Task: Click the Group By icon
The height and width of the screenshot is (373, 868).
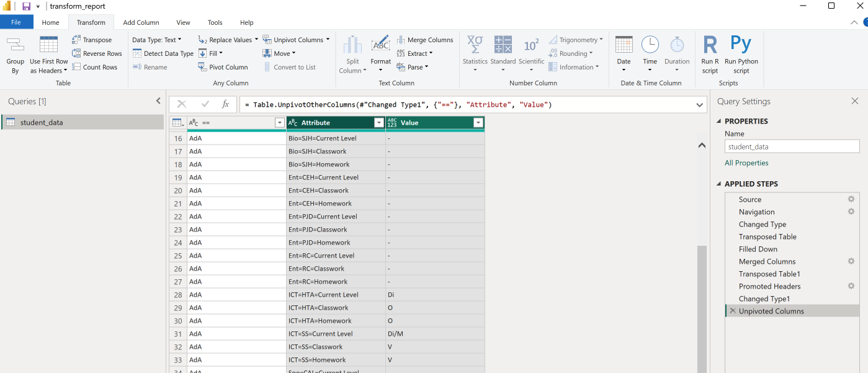Action: 15,45
